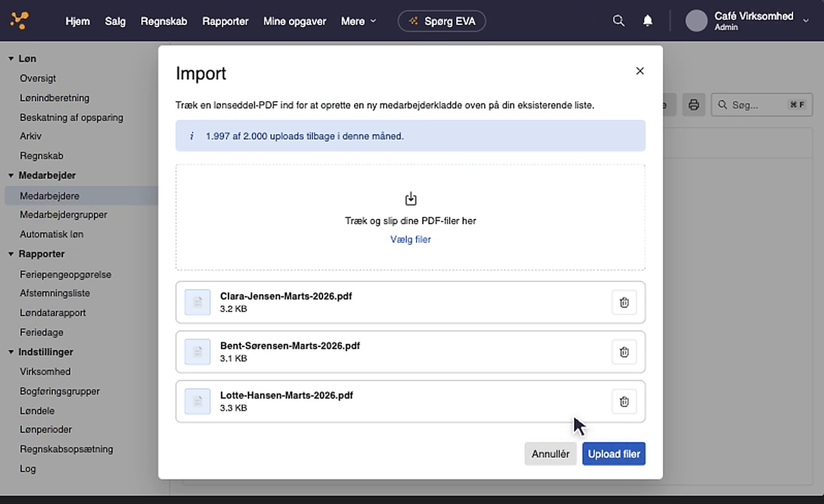Viewport: 824px width, 504px height.
Task: Click file icon of Lotte-Hansen PDF
Action: (198, 402)
